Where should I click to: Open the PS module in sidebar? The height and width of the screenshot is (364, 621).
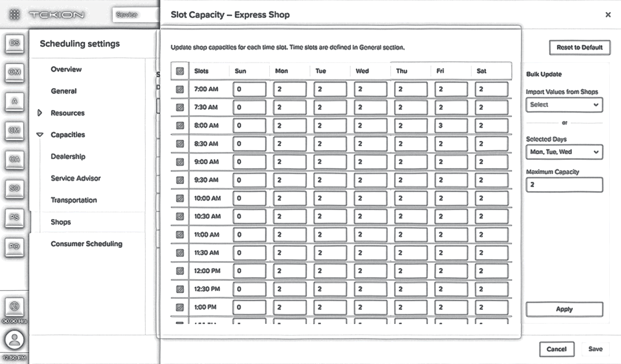(14, 218)
